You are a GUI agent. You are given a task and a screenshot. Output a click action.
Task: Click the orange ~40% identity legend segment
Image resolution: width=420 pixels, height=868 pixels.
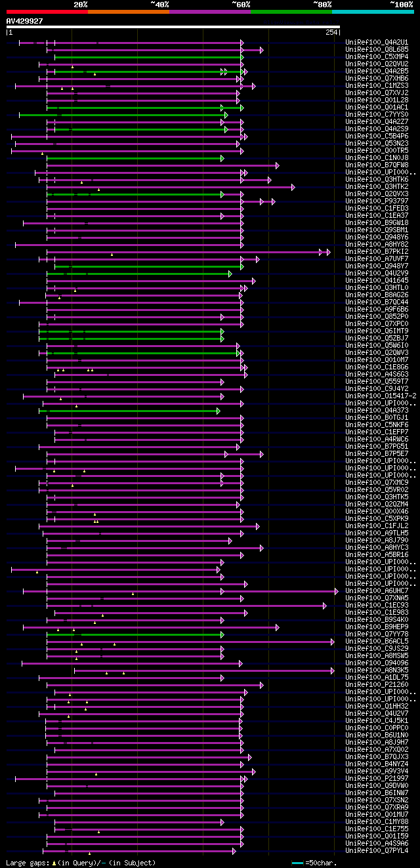[128, 11]
